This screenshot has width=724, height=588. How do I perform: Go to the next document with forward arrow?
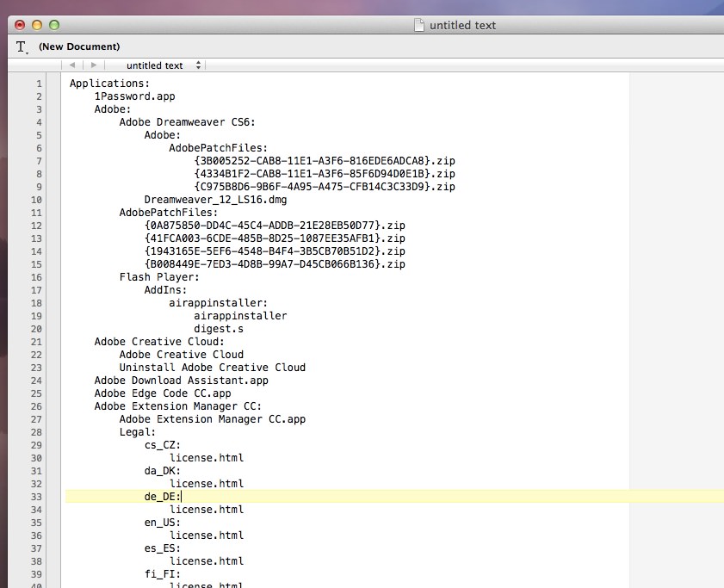tap(94, 65)
